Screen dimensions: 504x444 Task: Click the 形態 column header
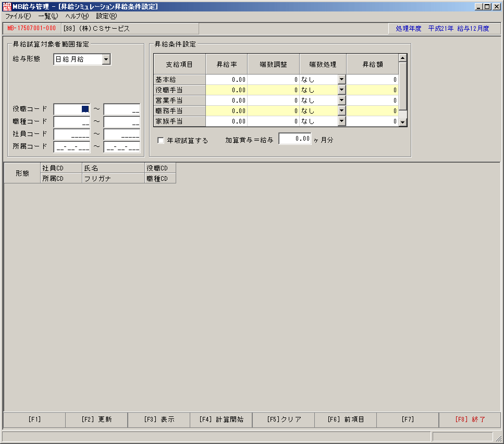point(22,173)
